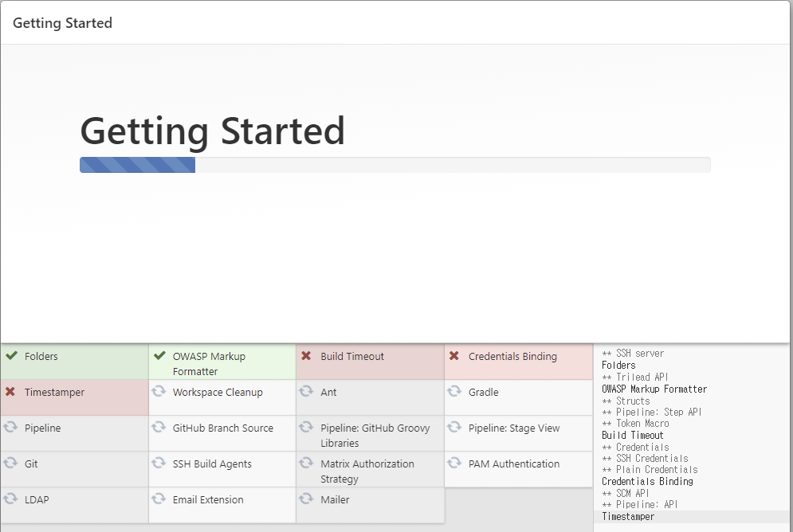Screen dimensions: 793x532
Task: Select the Matrix Authorization Strategy label
Action: (x=367, y=471)
